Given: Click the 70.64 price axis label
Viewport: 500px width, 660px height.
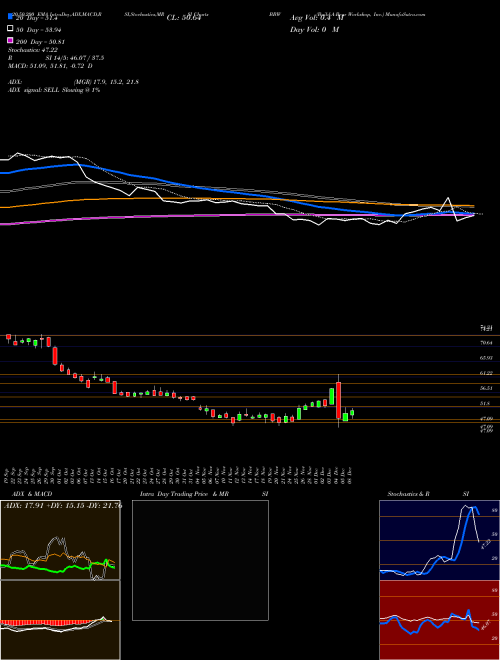Looking at the screenshot, I should point(486,343).
